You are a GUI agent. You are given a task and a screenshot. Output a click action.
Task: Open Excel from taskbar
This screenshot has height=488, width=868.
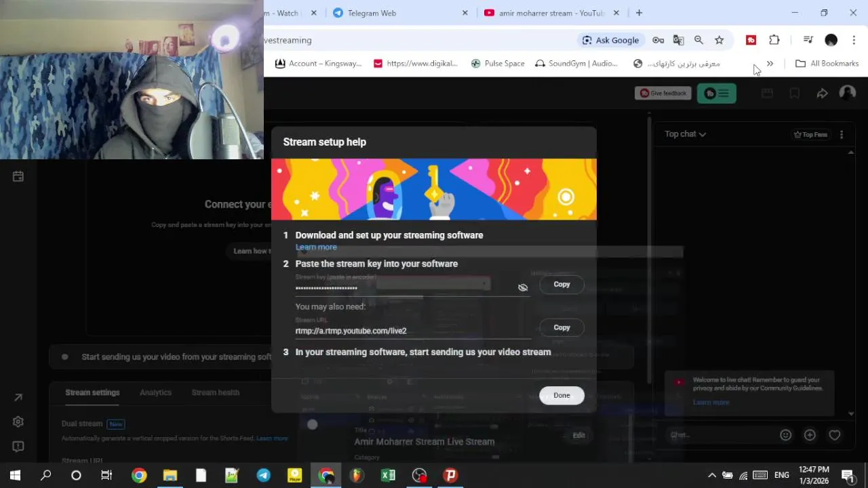tap(388, 475)
